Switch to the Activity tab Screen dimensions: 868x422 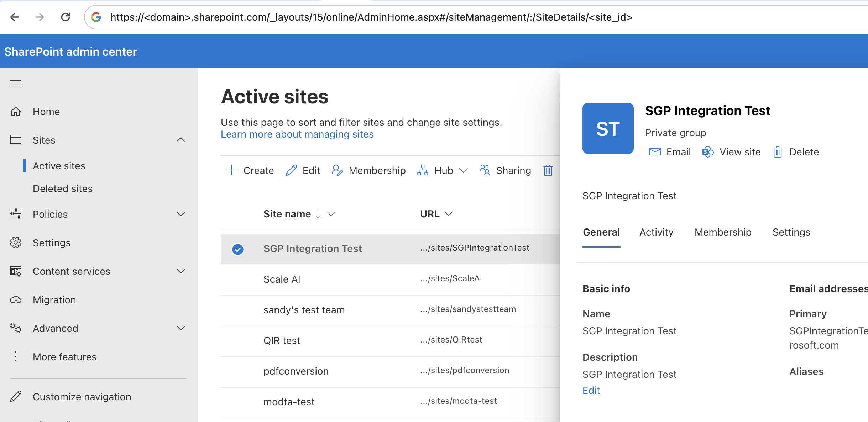656,232
